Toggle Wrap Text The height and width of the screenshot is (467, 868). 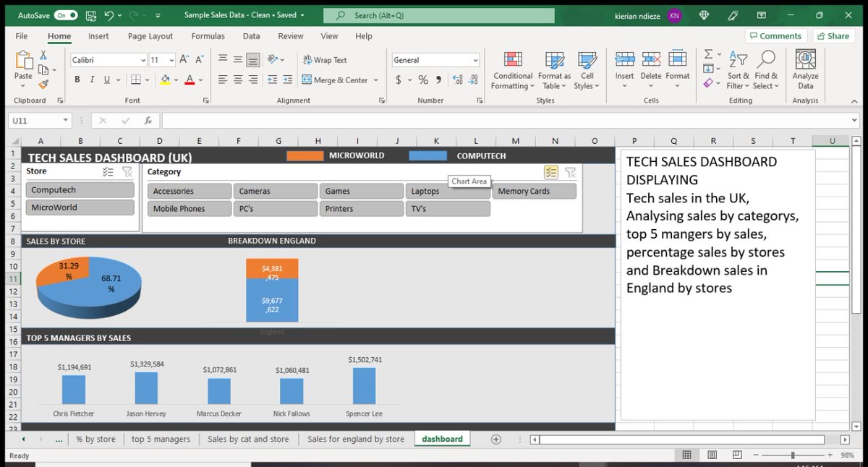click(x=325, y=60)
